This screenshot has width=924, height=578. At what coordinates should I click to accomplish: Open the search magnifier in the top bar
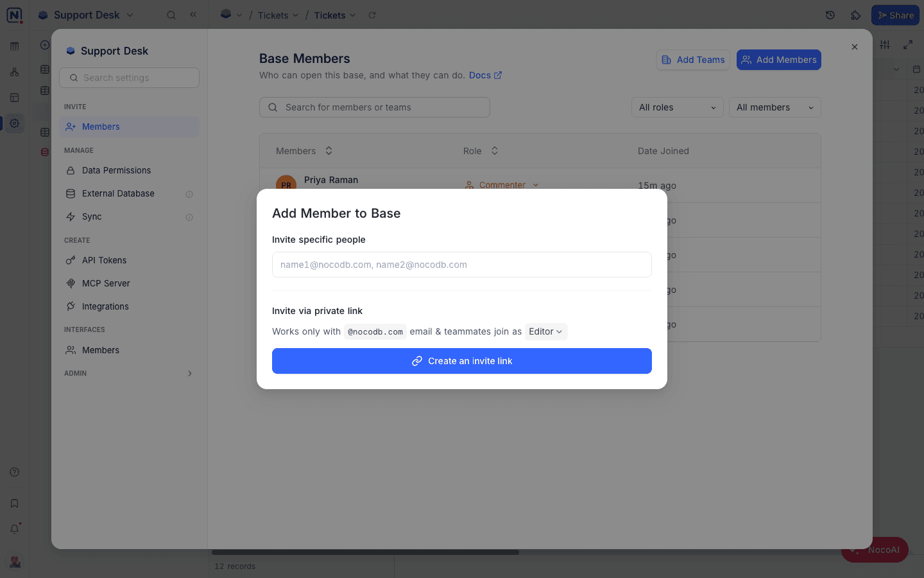point(171,15)
